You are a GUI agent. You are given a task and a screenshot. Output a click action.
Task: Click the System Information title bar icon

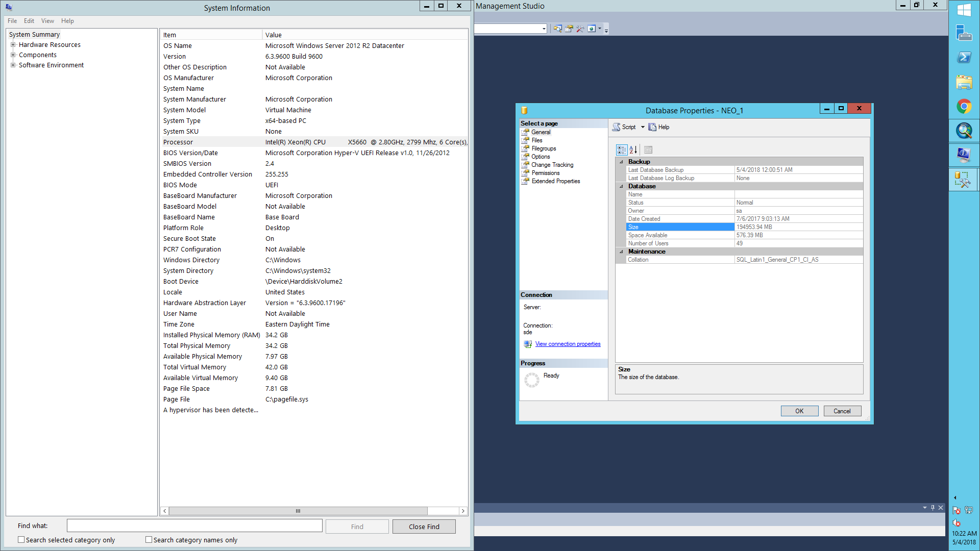(9, 7)
